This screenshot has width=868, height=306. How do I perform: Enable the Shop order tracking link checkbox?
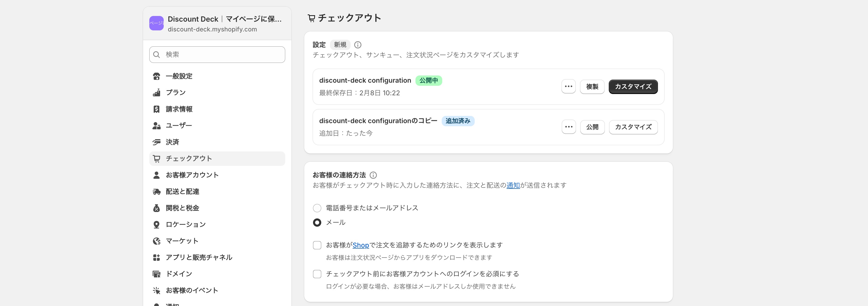(317, 245)
